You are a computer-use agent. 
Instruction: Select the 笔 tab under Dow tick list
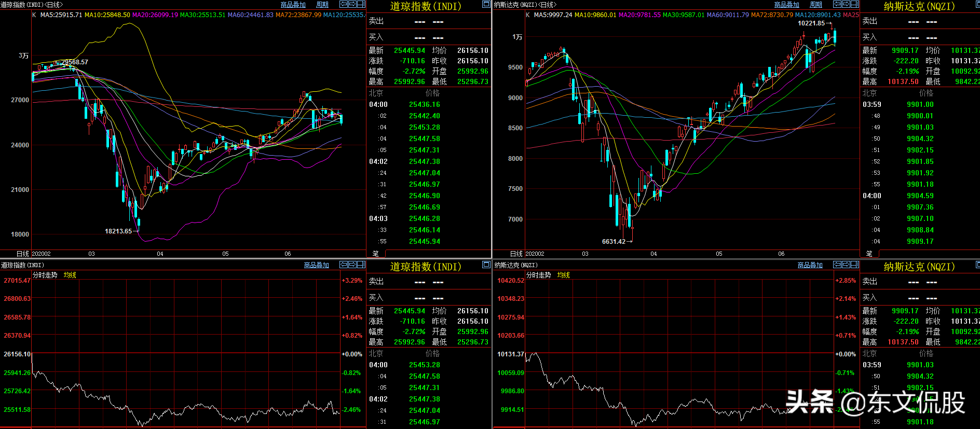[376, 254]
